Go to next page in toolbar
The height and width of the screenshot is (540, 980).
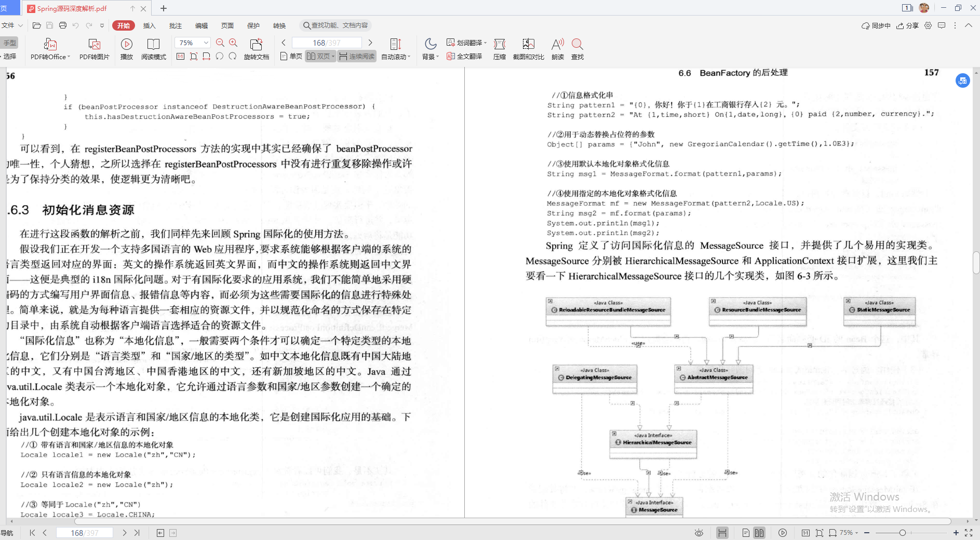(x=370, y=43)
